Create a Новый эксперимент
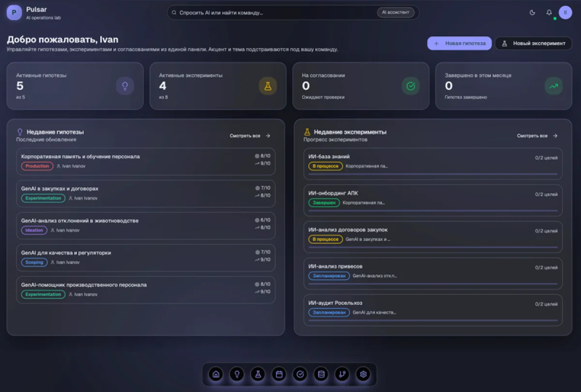Image resolution: width=581 pixels, height=392 pixels. (x=533, y=43)
